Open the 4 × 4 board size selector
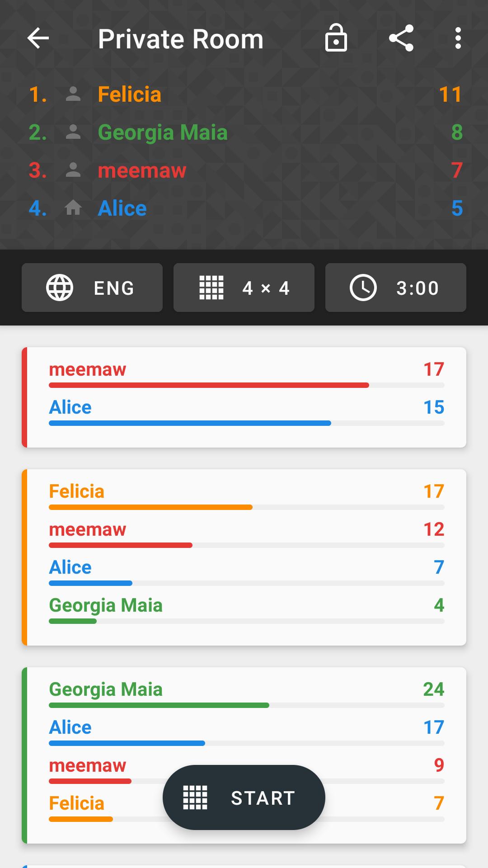 click(x=244, y=288)
